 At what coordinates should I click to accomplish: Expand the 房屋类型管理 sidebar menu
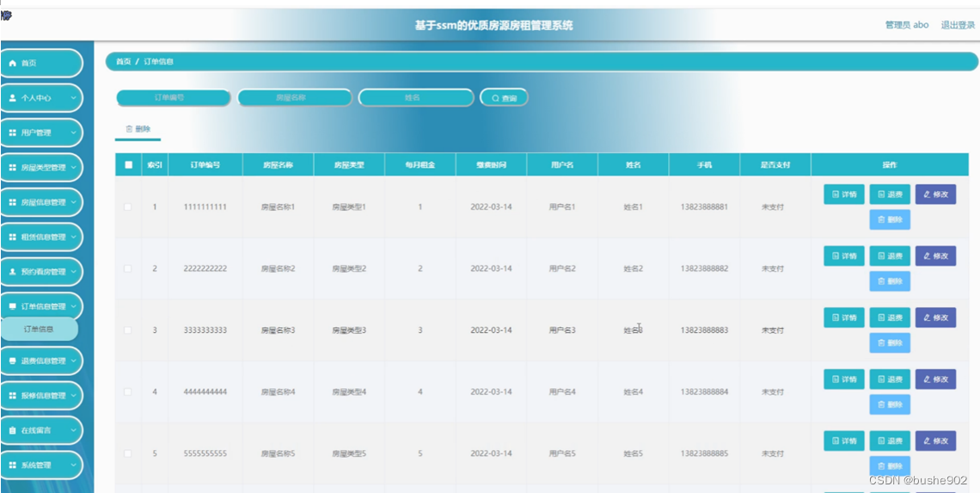(x=41, y=168)
